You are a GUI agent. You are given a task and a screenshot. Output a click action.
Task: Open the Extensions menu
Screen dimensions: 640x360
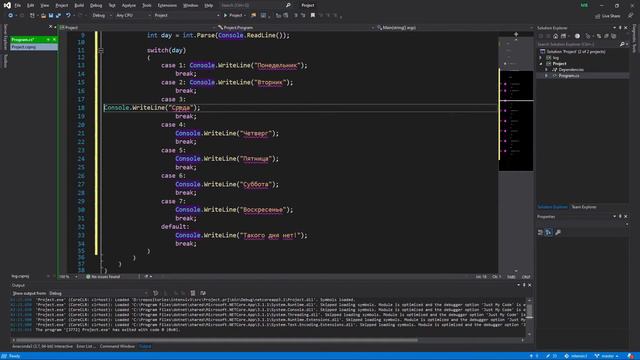pos(167,5)
